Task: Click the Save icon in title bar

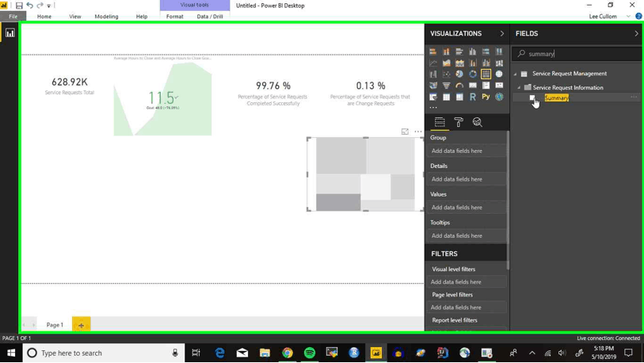Action: 19,6
